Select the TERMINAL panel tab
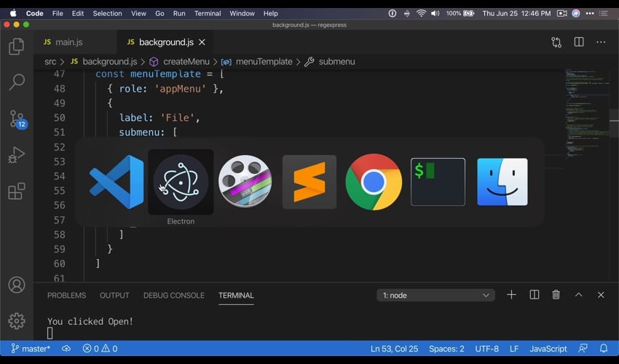This screenshot has height=364, width=619. (236, 296)
